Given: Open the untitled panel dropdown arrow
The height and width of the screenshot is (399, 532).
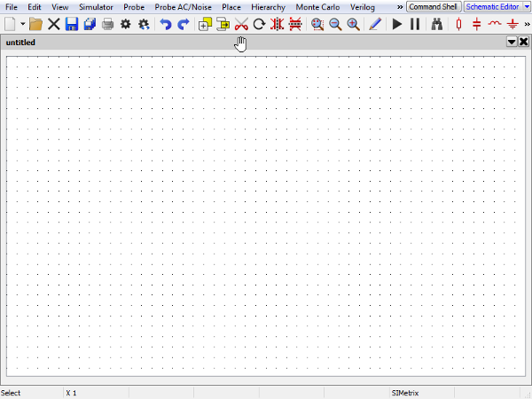Looking at the screenshot, I should 512,42.
